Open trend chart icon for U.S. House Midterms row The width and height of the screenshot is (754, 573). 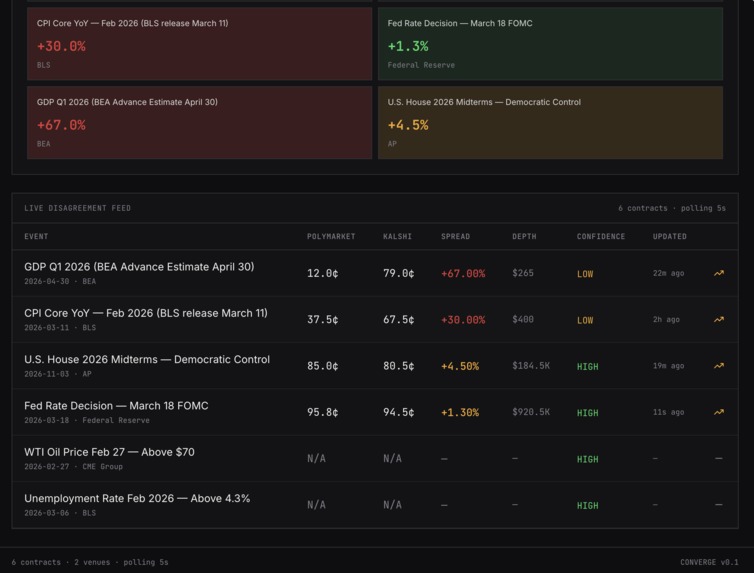click(x=718, y=366)
